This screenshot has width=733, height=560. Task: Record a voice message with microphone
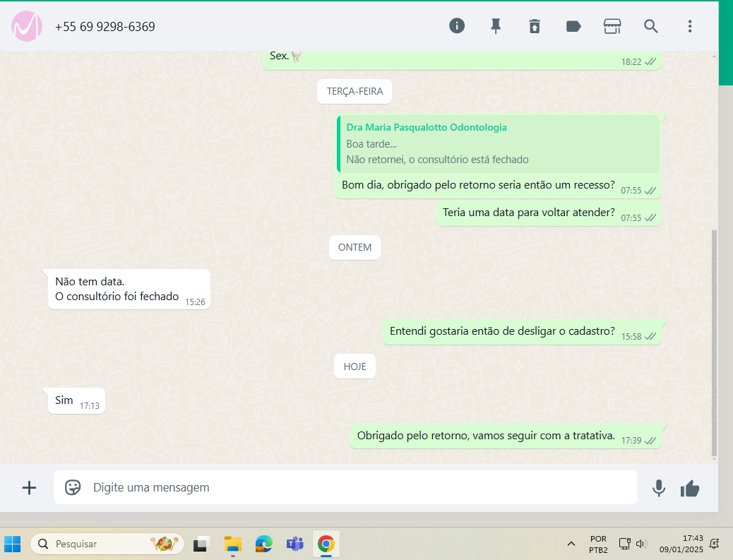659,488
